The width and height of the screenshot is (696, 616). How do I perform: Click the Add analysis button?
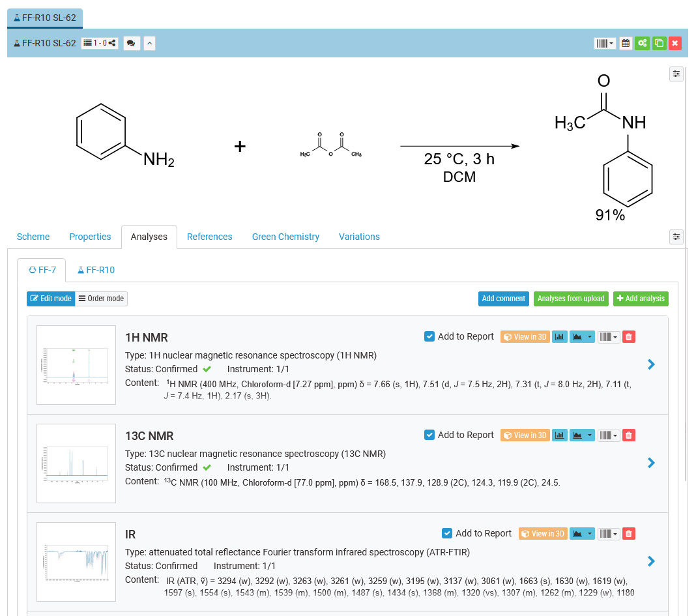641,299
